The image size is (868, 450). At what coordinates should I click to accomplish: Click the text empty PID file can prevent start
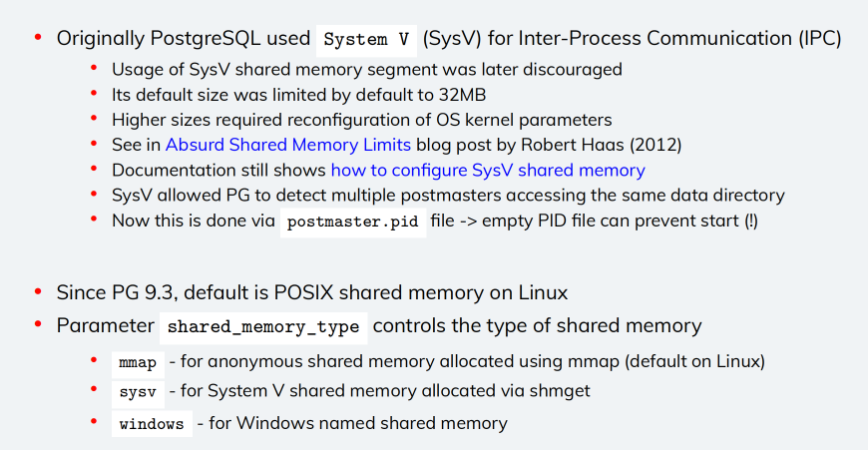(611, 221)
